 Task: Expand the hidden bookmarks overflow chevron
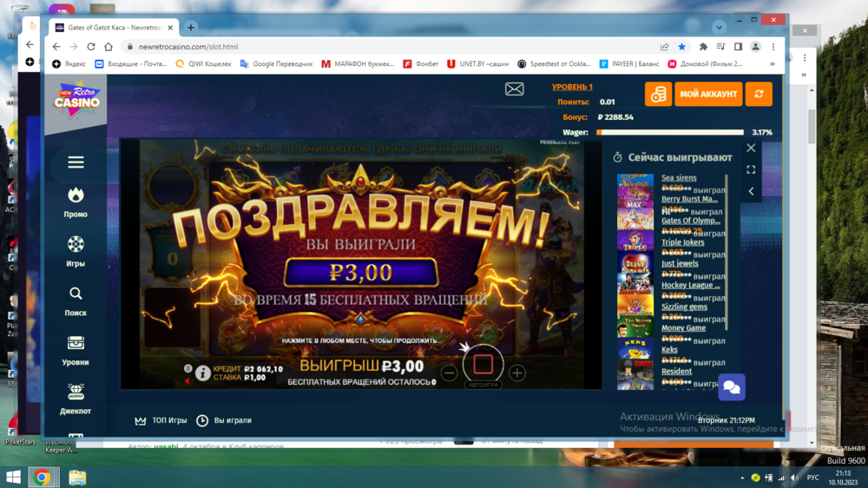coord(773,63)
